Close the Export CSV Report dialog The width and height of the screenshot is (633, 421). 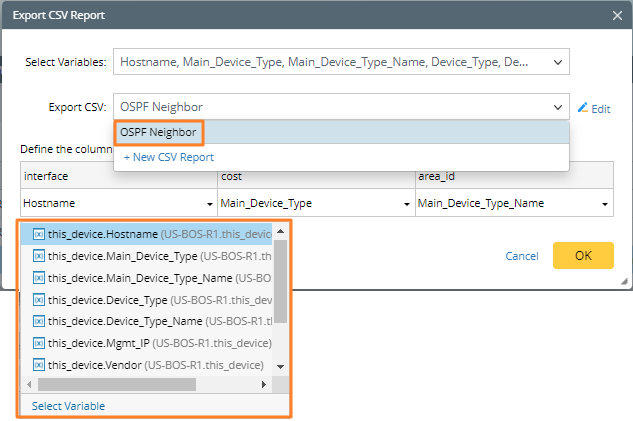click(x=615, y=15)
